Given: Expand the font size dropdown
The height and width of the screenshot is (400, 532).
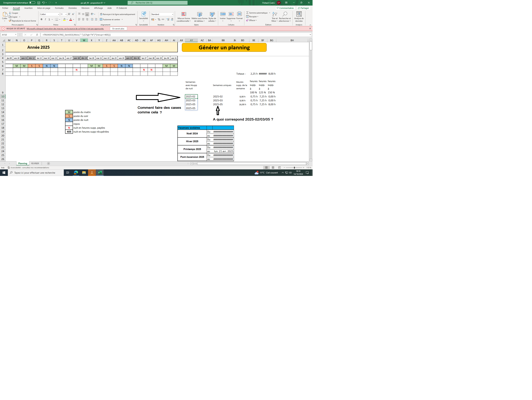Looking at the screenshot, I should 66,14.
